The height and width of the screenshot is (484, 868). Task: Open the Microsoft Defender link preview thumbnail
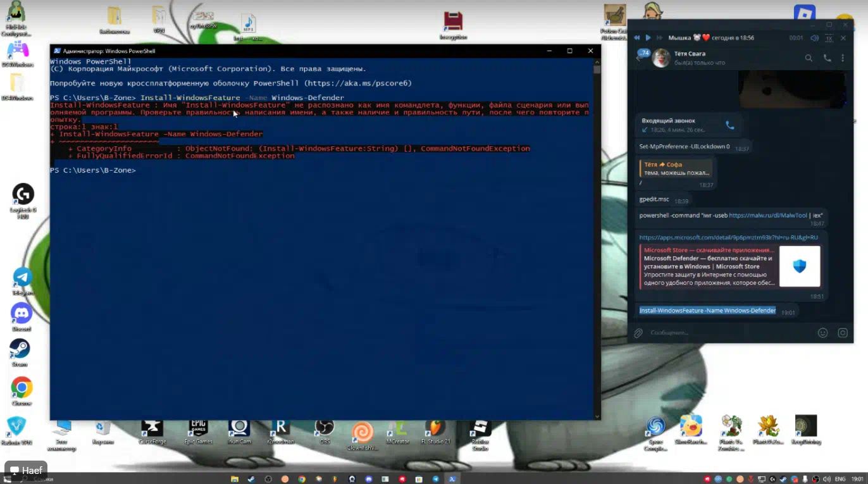tap(800, 266)
